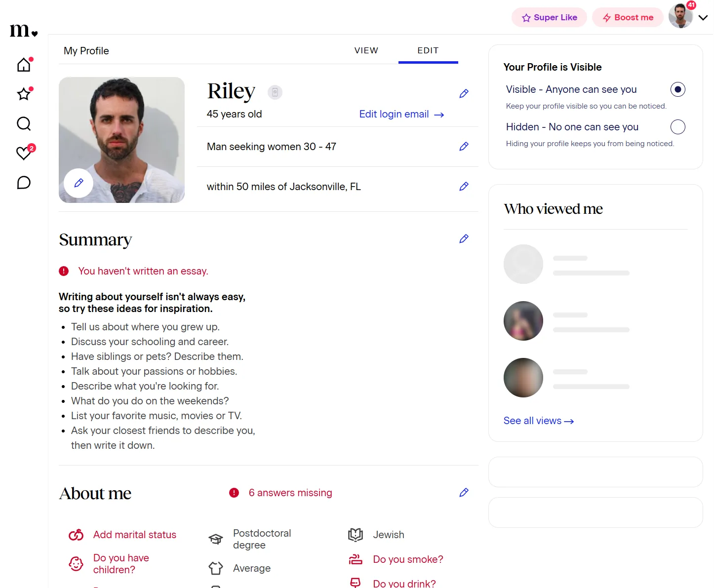Select Hidden - No one can see you radio
Image resolution: width=714 pixels, height=588 pixels.
(678, 127)
